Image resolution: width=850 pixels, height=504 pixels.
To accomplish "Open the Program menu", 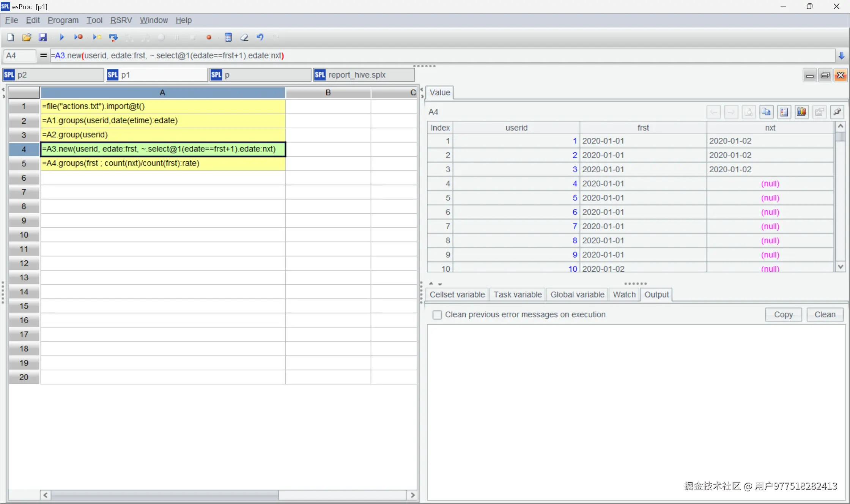I will 63,20.
